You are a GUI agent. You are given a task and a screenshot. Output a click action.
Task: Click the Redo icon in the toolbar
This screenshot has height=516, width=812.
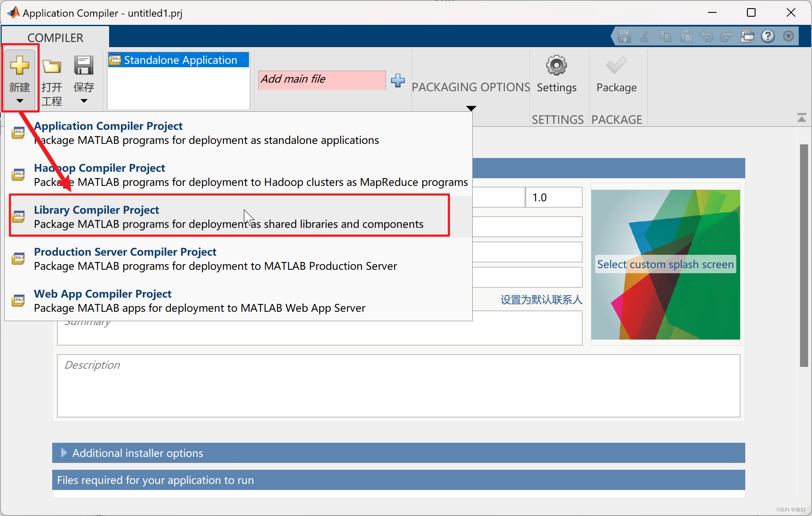pos(727,36)
